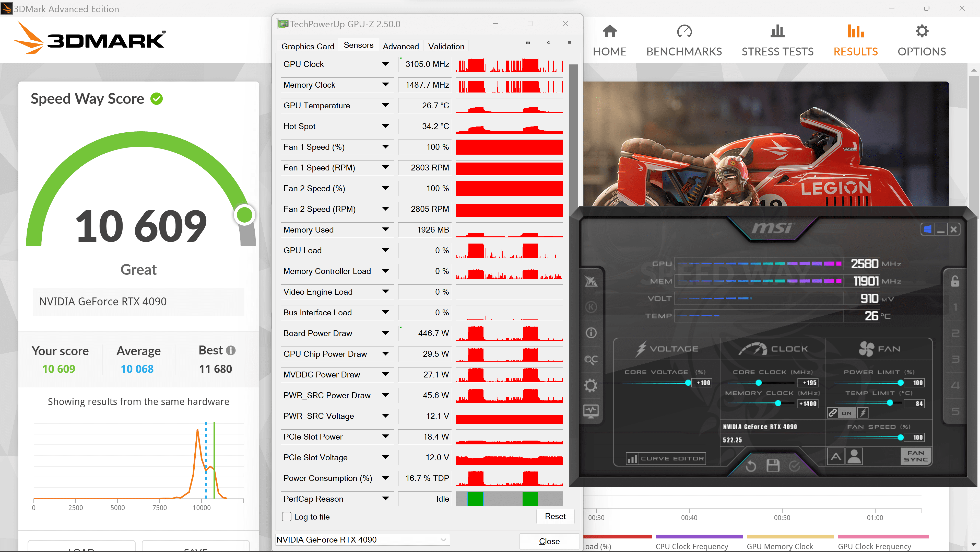Toggle the Afterburner start with Windows button
The height and width of the screenshot is (552, 980).
click(x=928, y=229)
